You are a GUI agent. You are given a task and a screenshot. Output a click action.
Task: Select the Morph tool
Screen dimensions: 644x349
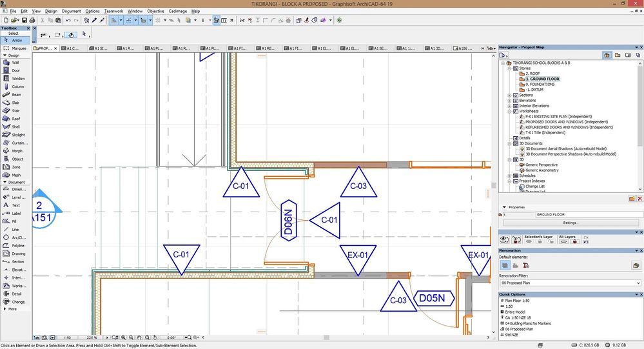click(15, 151)
